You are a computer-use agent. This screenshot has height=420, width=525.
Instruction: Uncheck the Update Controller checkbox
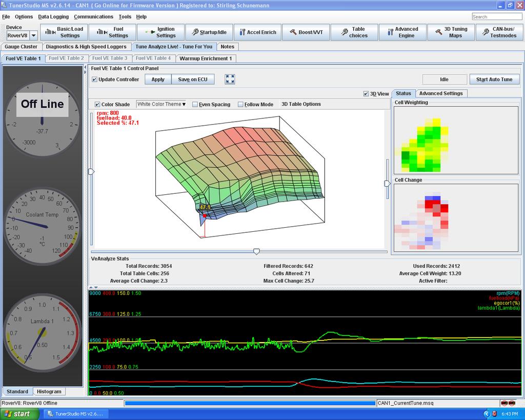point(94,79)
